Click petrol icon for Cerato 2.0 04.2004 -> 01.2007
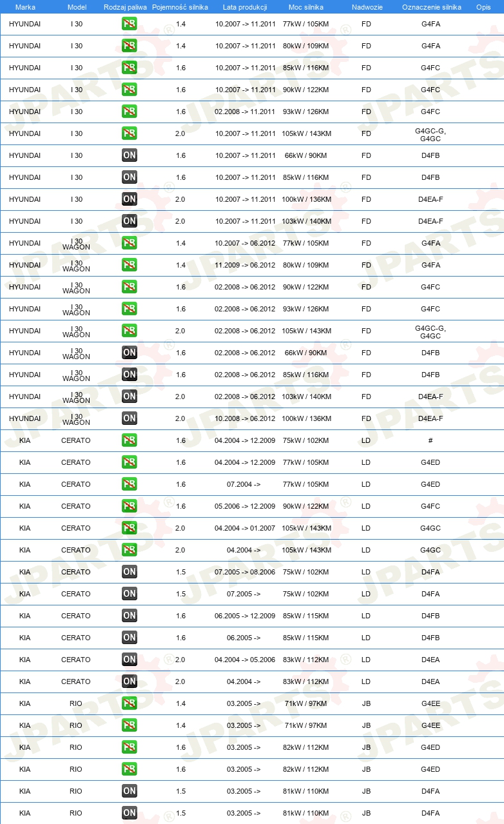Image resolution: width=504 pixels, height=824 pixels. 129,528
